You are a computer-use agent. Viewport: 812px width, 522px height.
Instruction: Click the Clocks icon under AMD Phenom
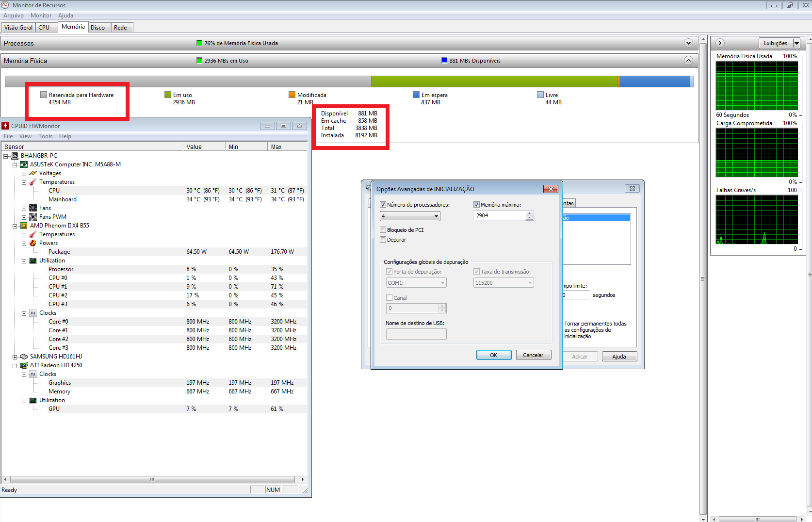(x=33, y=313)
